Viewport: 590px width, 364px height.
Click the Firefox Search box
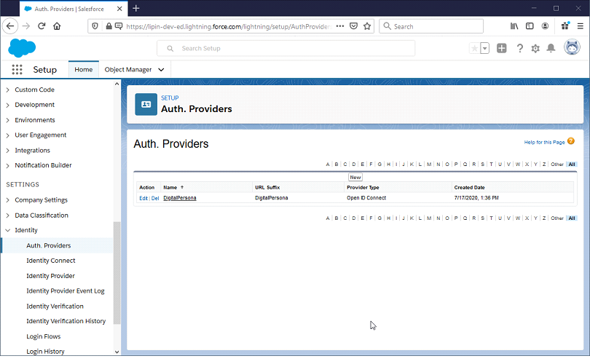click(x=431, y=26)
